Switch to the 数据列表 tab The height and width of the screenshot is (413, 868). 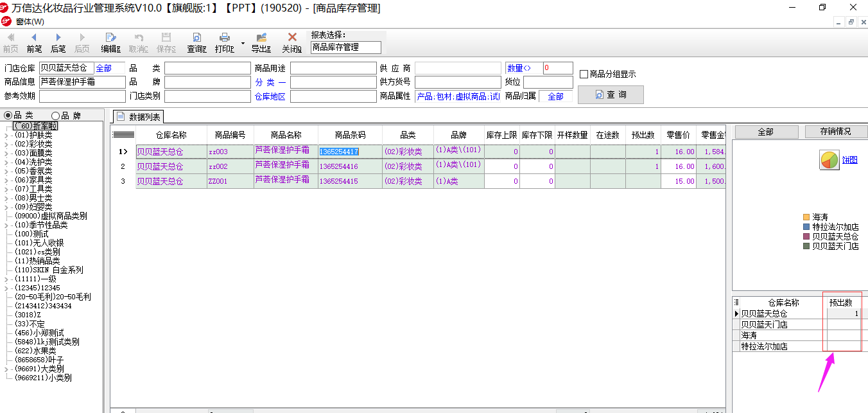139,116
